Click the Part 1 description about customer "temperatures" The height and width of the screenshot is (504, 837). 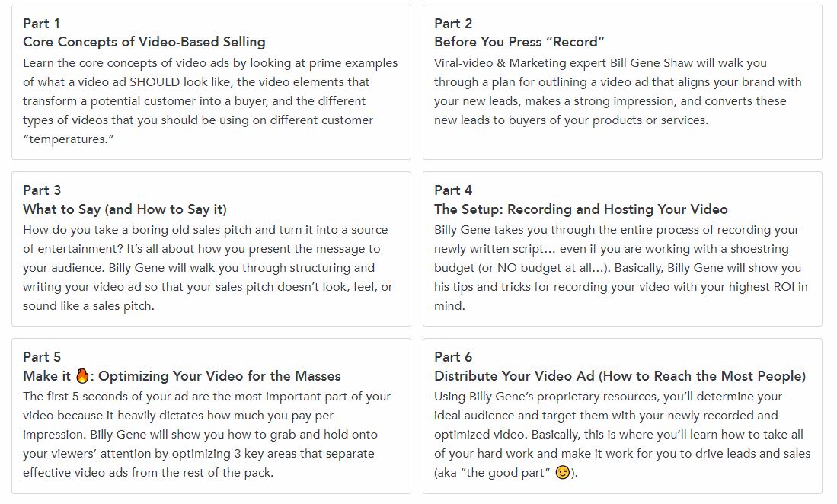click(210, 100)
